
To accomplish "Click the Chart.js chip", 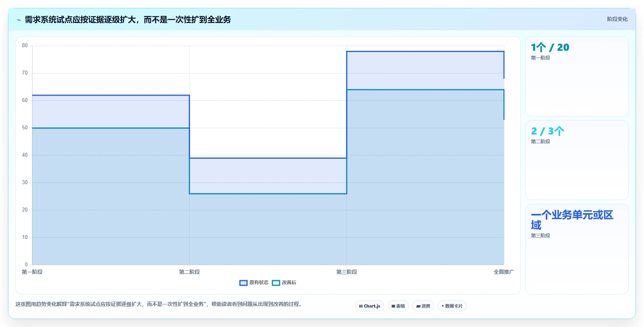I will [369, 306].
